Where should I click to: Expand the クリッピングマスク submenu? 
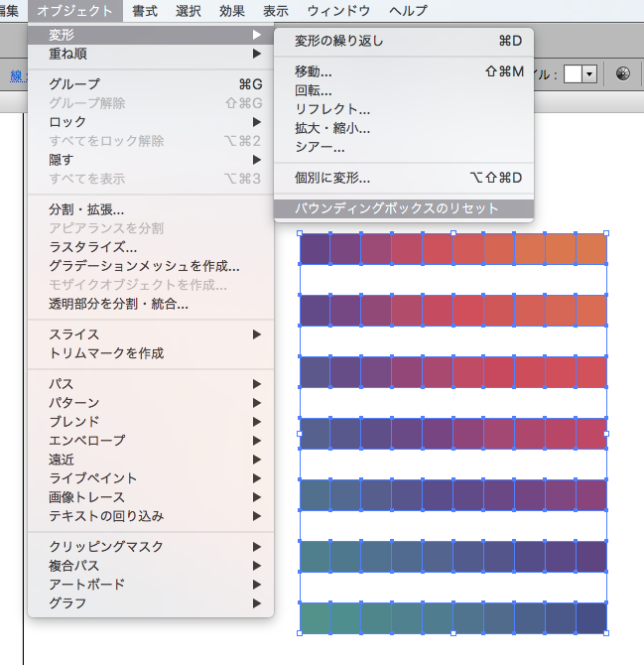[151, 547]
